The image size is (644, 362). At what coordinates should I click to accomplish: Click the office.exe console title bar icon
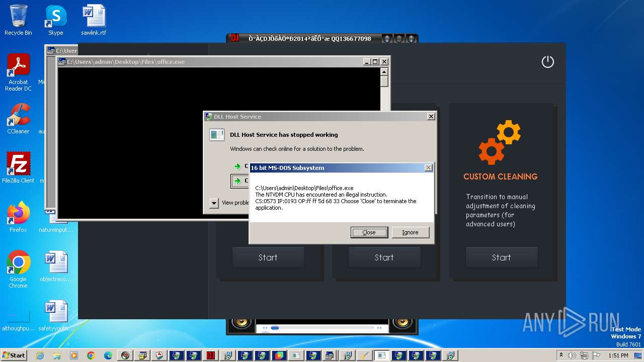(x=62, y=62)
